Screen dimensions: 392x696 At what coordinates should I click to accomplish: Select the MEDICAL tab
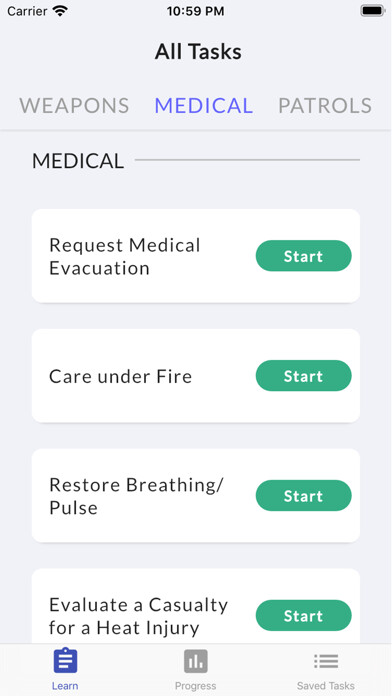tap(204, 106)
